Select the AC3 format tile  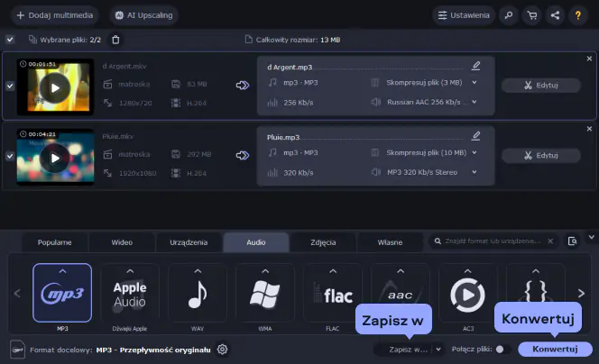point(467,293)
